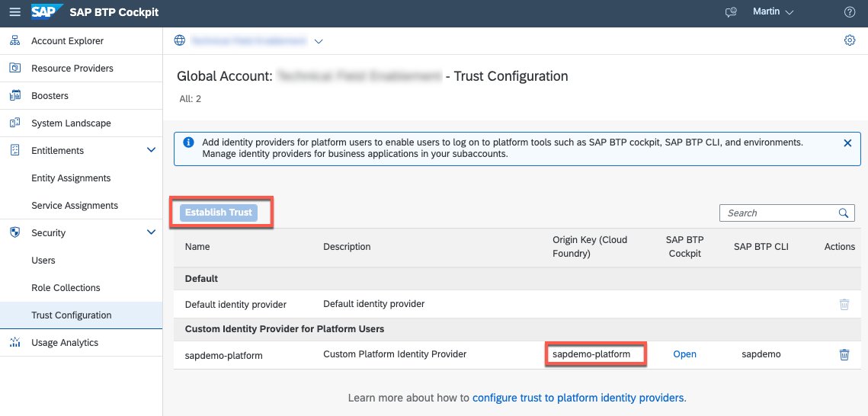Click the Search input field
Image resolution: width=868 pixels, height=416 pixels.
786,213
